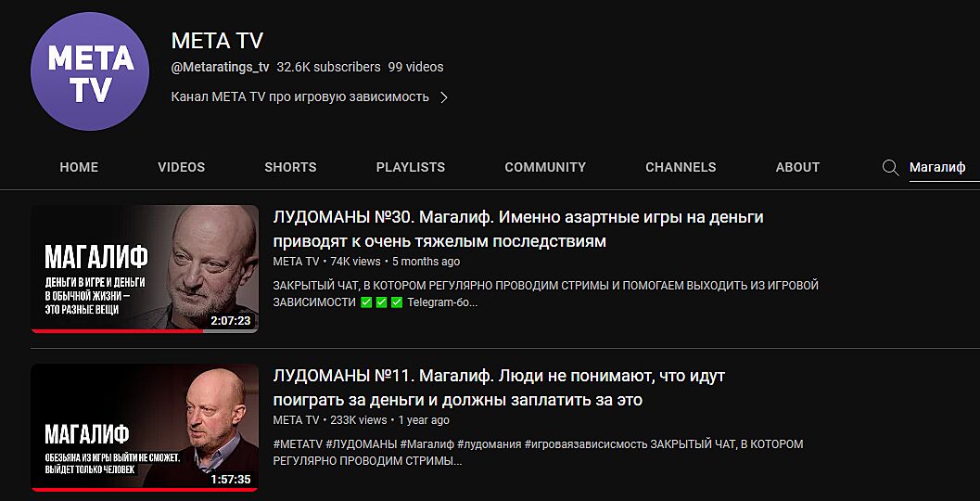Viewport: 980px width, 501px height.
Task: View the ABOUT tab
Action: (797, 168)
